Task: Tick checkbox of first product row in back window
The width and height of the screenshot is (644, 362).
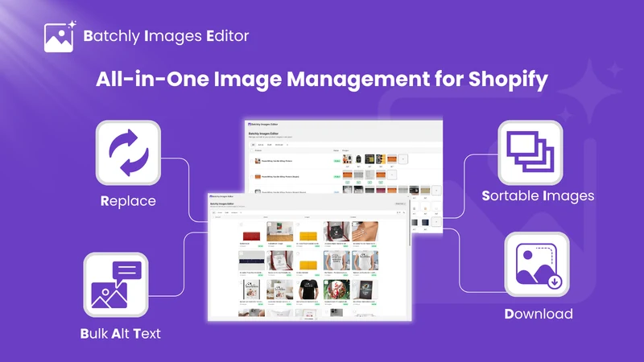Action: coord(252,161)
